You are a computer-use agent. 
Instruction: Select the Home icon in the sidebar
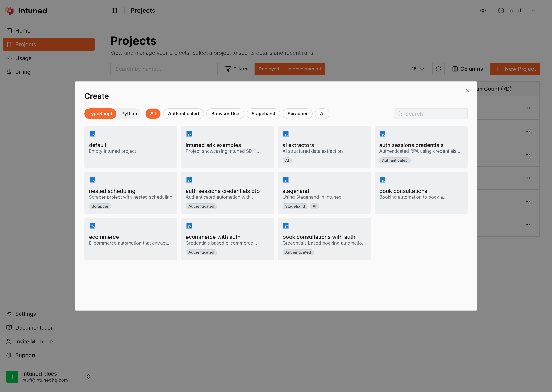click(x=9, y=30)
